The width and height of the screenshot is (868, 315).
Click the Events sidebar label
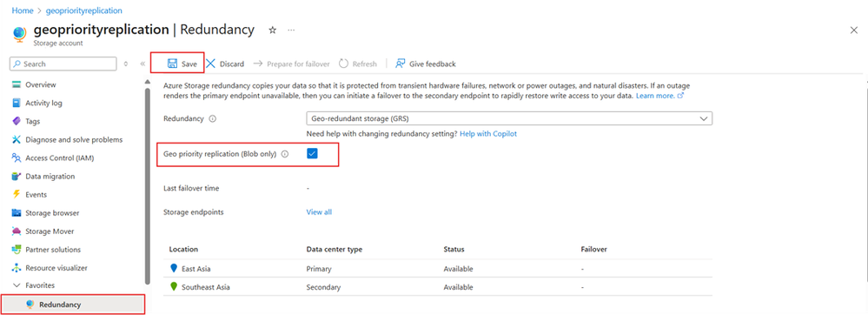point(36,195)
